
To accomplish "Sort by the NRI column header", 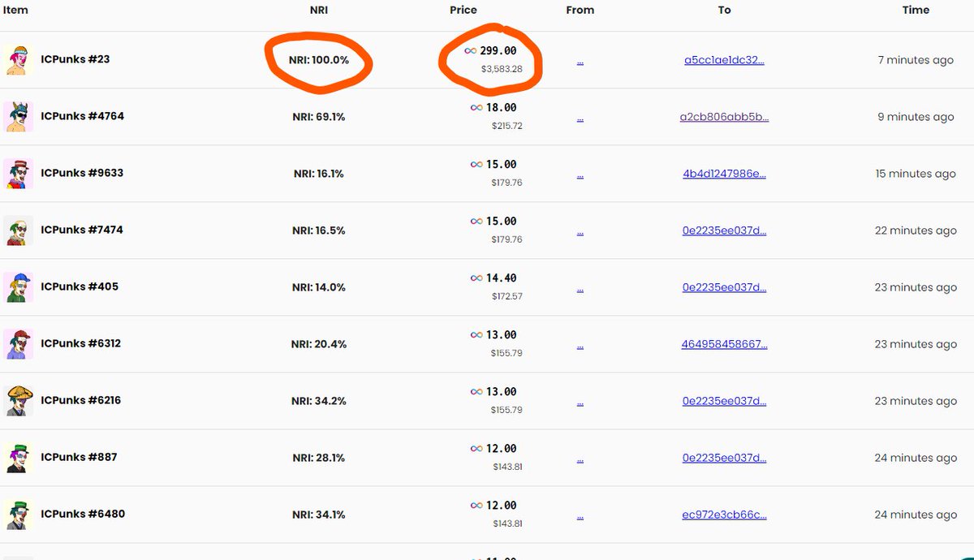I will coord(319,10).
